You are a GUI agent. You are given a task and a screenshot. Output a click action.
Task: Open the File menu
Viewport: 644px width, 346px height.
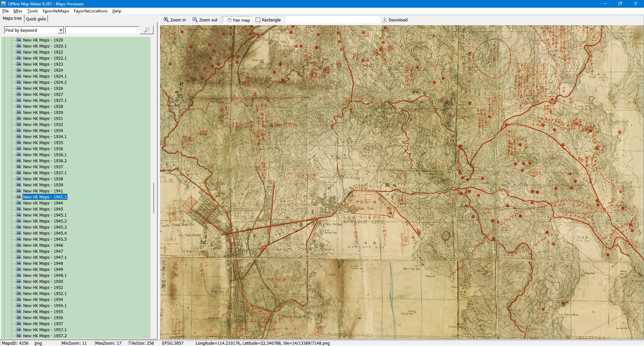(x=5, y=11)
